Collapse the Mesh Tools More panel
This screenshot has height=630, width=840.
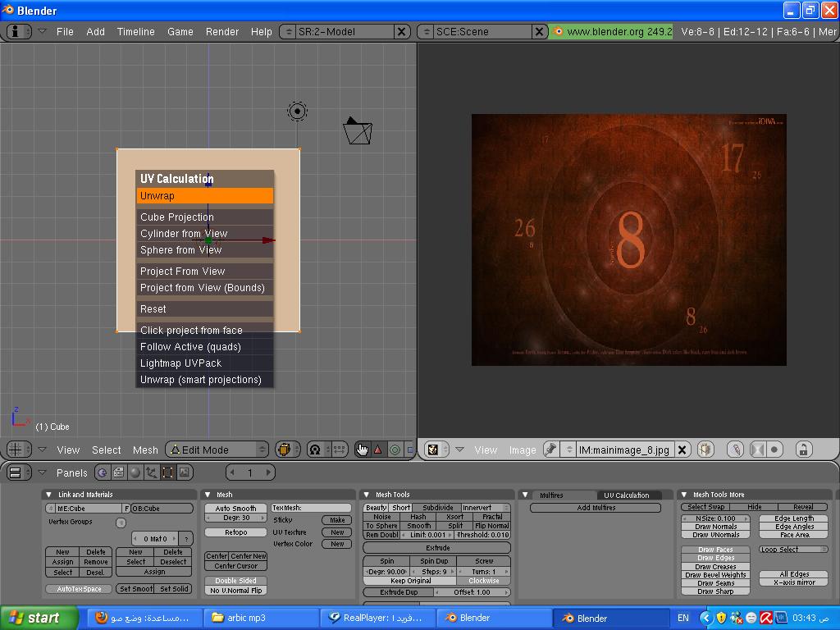tap(684, 495)
